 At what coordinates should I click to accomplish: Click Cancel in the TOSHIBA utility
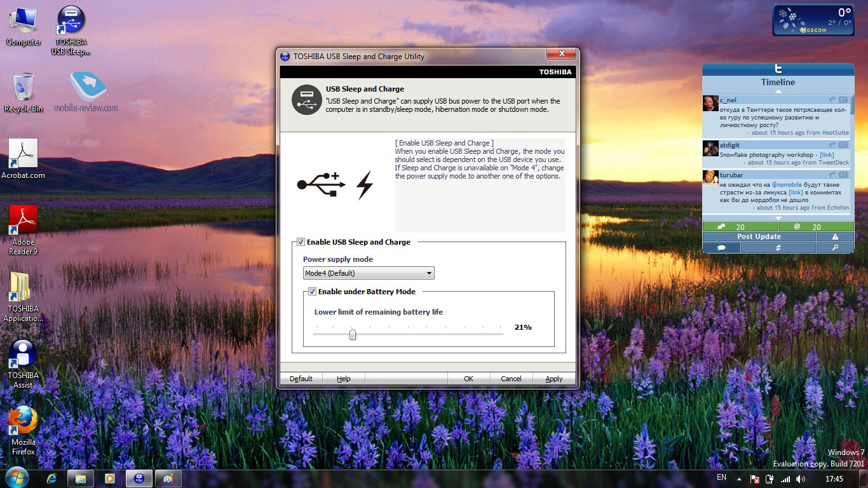[x=511, y=379]
